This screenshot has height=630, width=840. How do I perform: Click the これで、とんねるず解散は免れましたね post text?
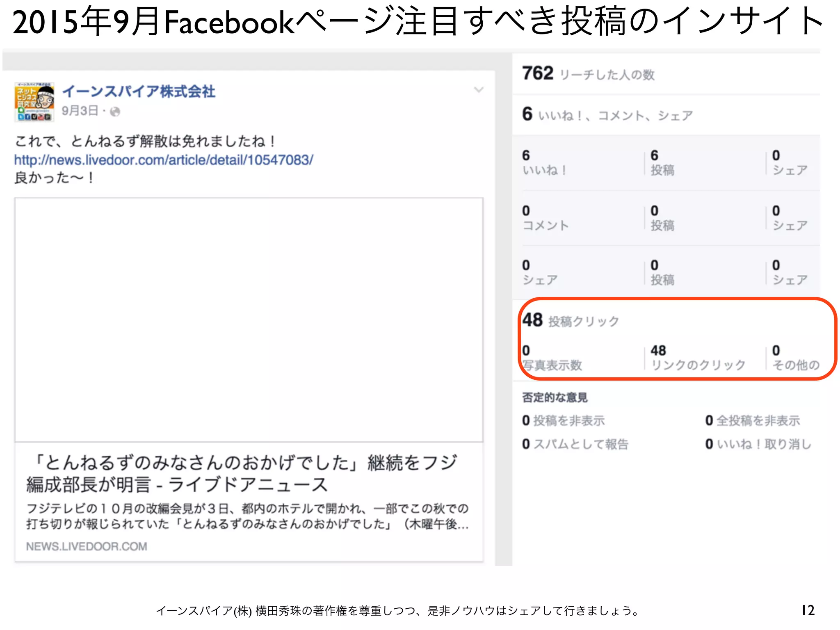(x=146, y=141)
